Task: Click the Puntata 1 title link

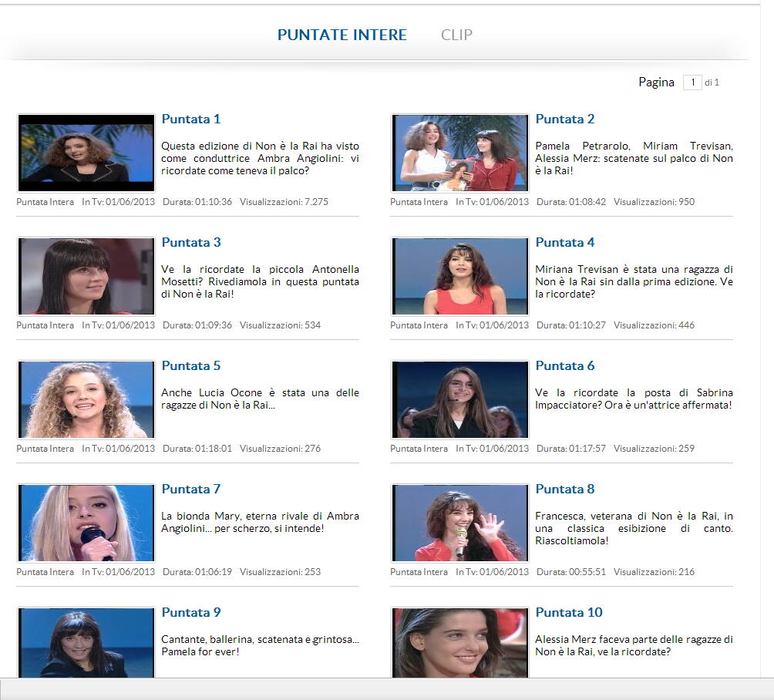Action: click(190, 119)
